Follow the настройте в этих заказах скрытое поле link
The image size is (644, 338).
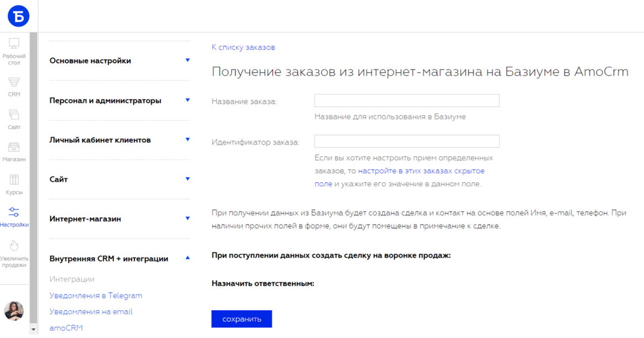399,177
